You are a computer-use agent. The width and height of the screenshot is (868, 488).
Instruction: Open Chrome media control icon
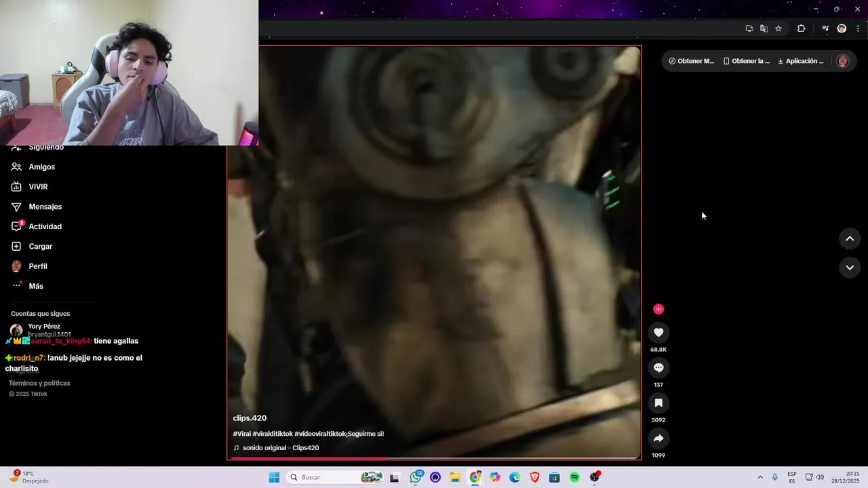click(x=825, y=28)
